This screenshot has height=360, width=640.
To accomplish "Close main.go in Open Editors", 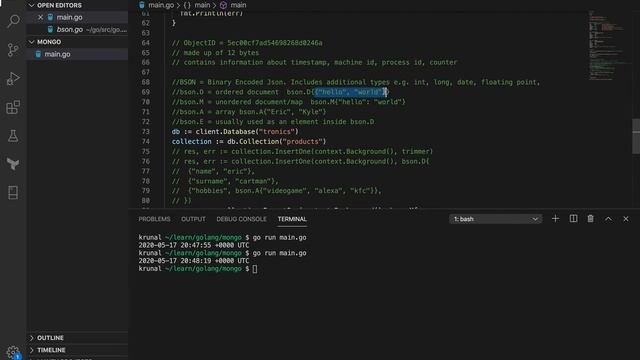I will [x=40, y=17].
